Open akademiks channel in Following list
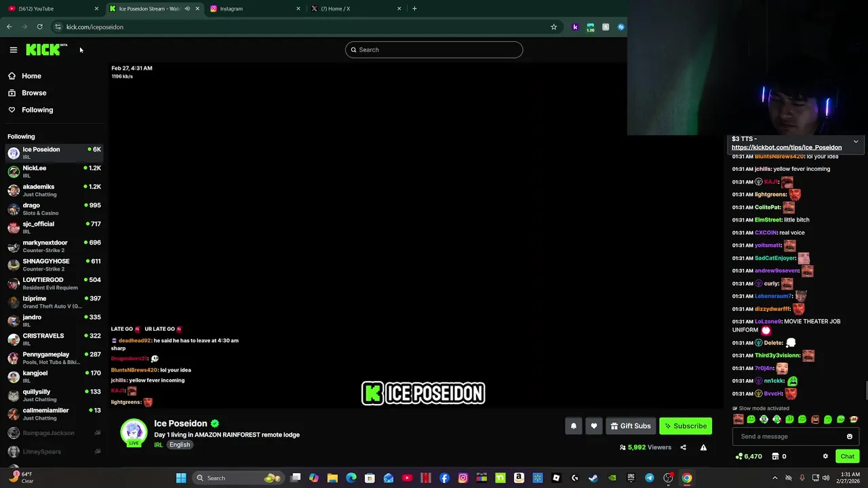The width and height of the screenshot is (868, 488). coord(54,190)
